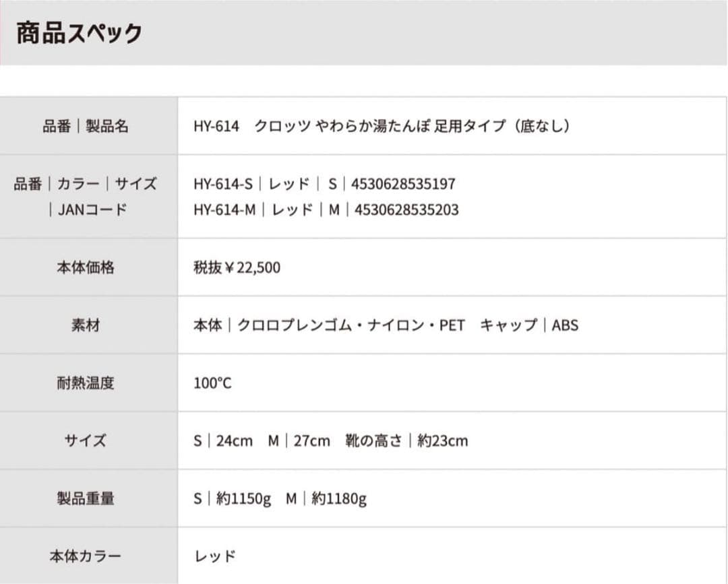Image resolution: width=728 pixels, height=584 pixels.
Task: Click the 素材 label cell
Action: 89,325
